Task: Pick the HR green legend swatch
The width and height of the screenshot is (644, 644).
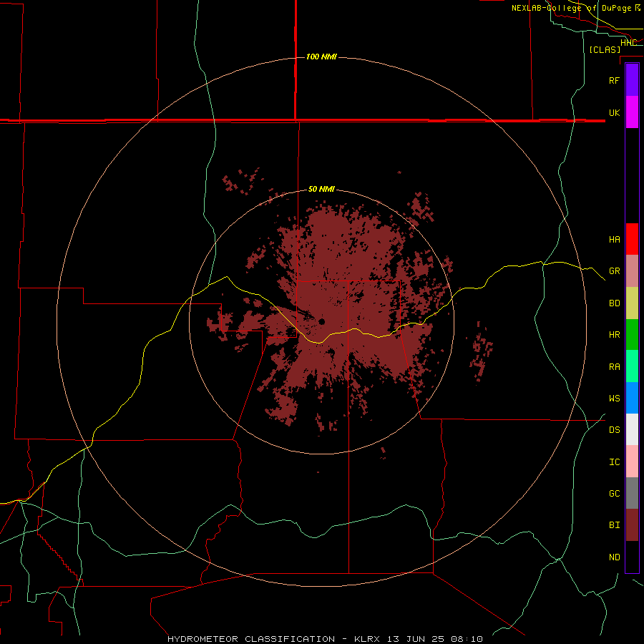Action: click(632, 335)
